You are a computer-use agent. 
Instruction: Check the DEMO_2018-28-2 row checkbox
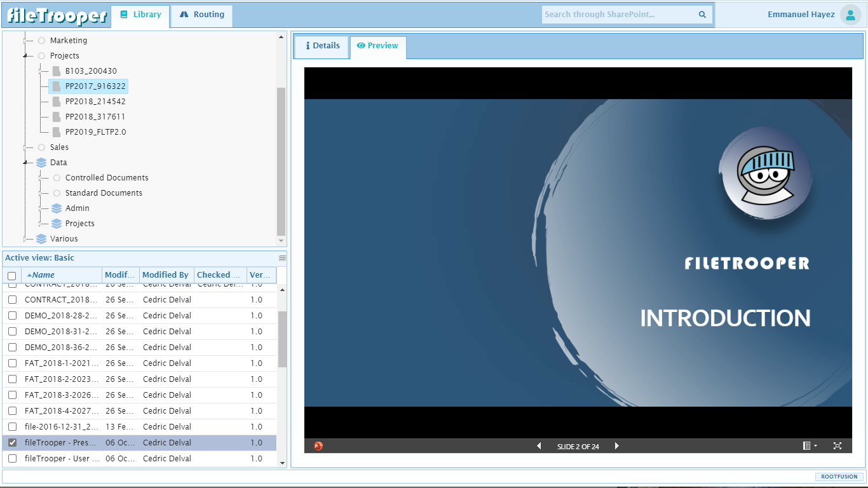click(x=12, y=316)
